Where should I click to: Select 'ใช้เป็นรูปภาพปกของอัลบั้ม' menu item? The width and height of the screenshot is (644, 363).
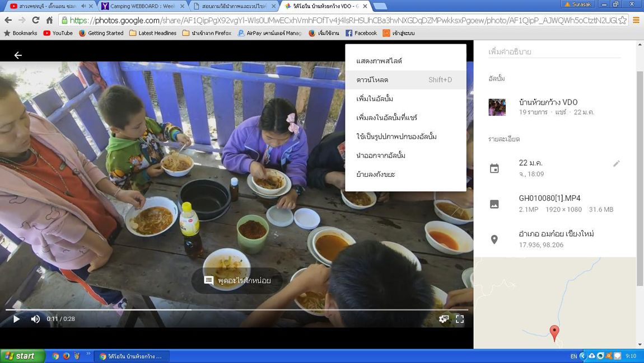point(405,136)
